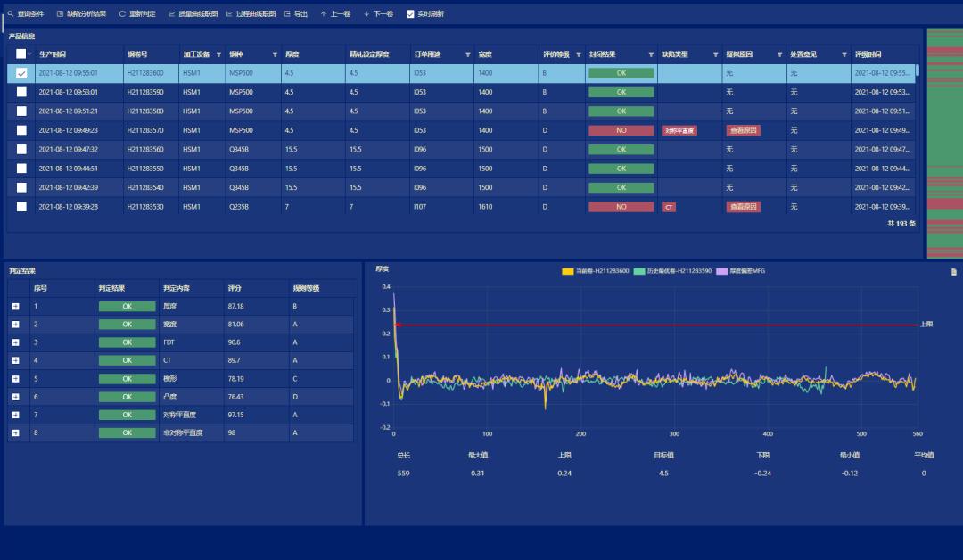Viewport: 963px width, 560px height.
Task: Open the 钢种 column filter
Action: point(275,55)
